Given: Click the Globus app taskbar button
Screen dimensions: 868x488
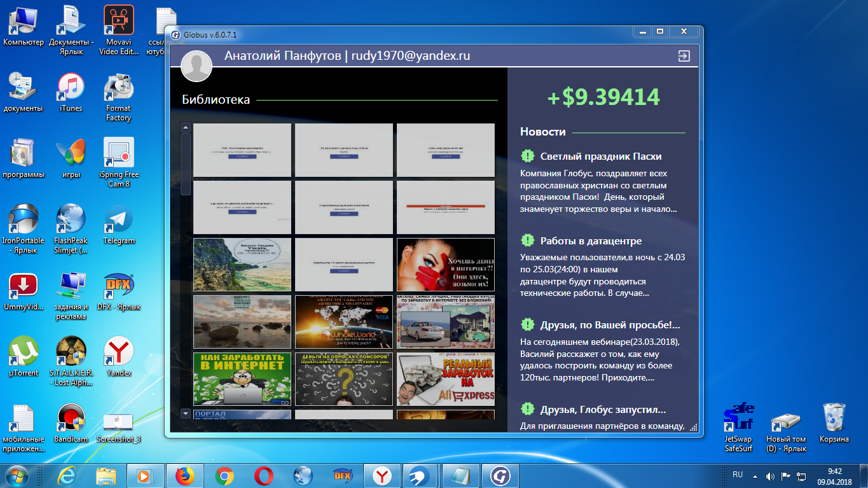Looking at the screenshot, I should point(500,476).
